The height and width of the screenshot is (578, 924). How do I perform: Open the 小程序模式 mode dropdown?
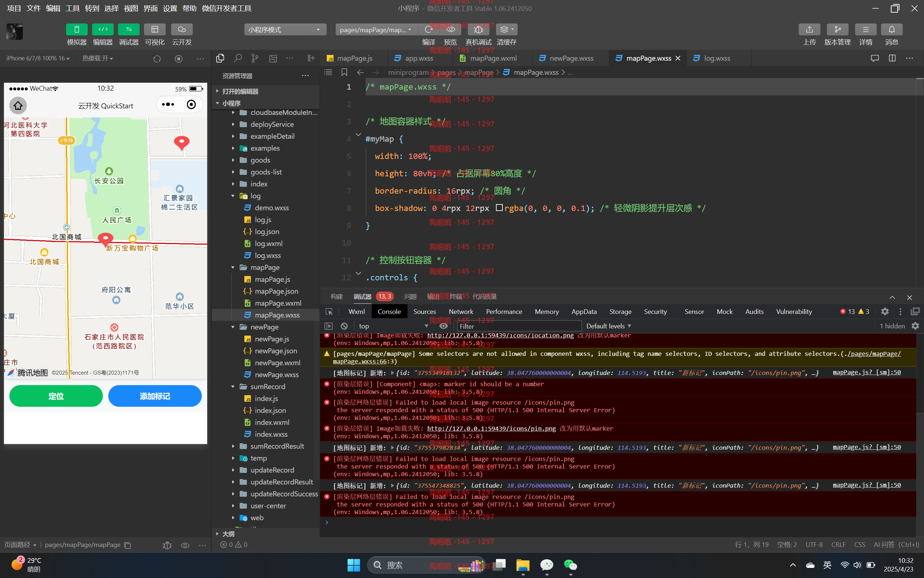pyautogui.click(x=285, y=29)
